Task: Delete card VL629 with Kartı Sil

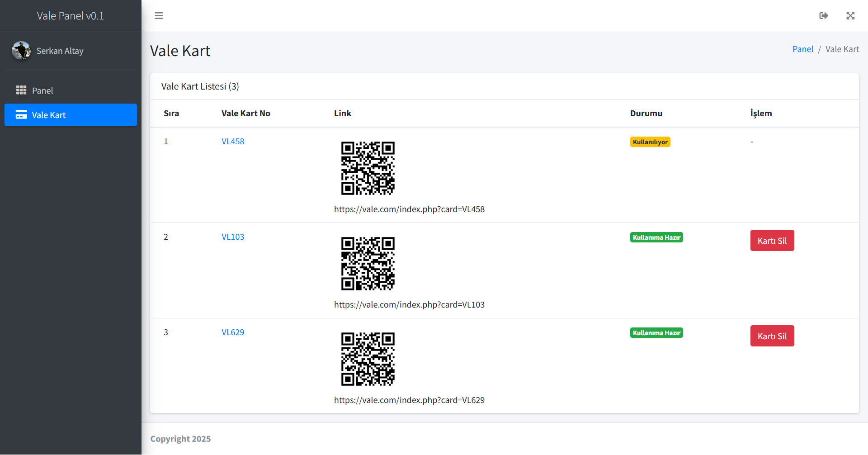Action: pyautogui.click(x=772, y=336)
